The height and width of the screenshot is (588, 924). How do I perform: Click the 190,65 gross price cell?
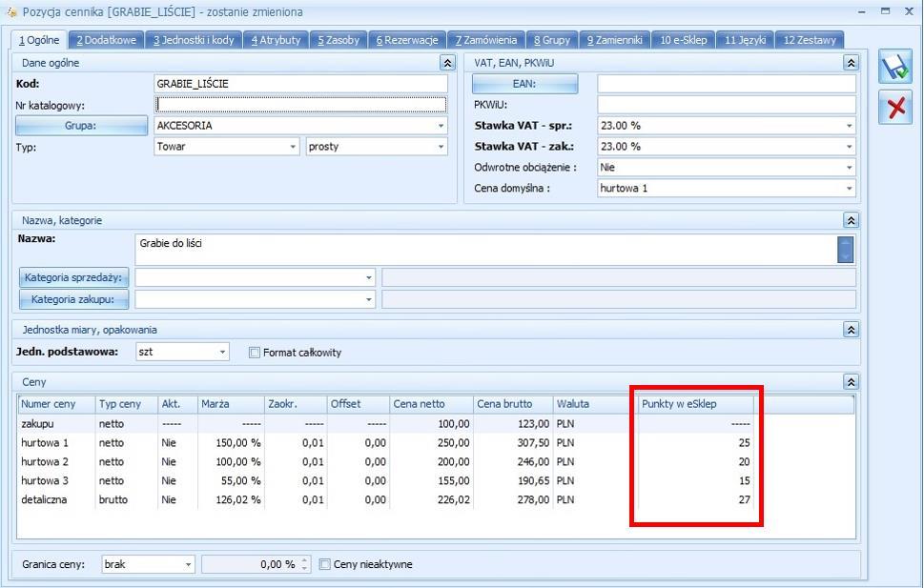512,480
